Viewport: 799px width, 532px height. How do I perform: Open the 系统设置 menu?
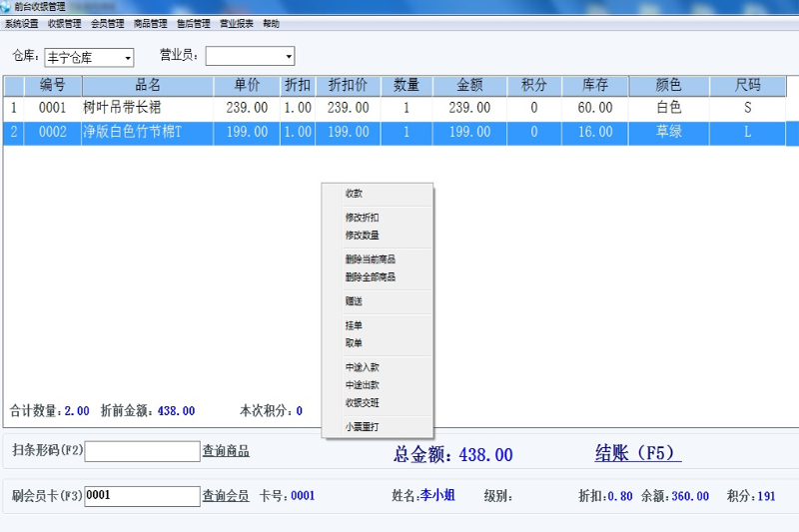click(x=22, y=23)
